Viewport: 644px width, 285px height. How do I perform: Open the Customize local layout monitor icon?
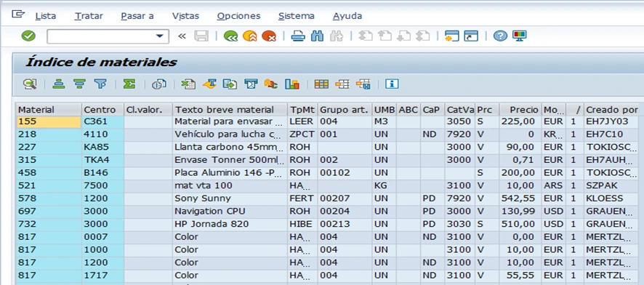pos(520,36)
